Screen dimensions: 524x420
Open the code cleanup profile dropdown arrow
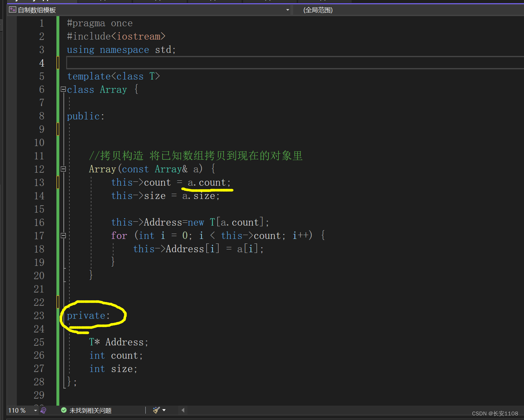164,410
